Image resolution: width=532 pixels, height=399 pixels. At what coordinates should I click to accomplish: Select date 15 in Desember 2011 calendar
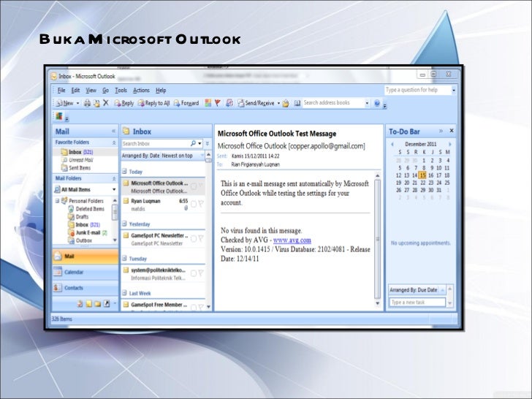(422, 175)
